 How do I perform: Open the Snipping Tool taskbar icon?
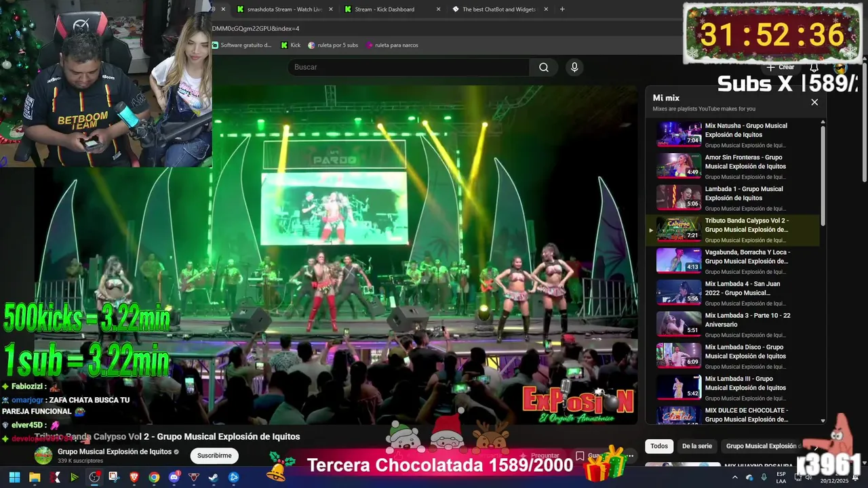click(x=114, y=477)
